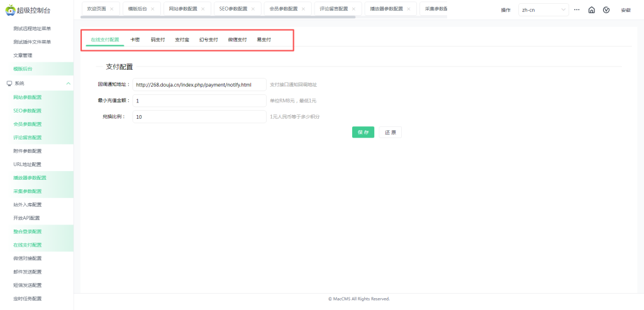Select the 微信支付 payment sub-tab

pyautogui.click(x=237, y=40)
